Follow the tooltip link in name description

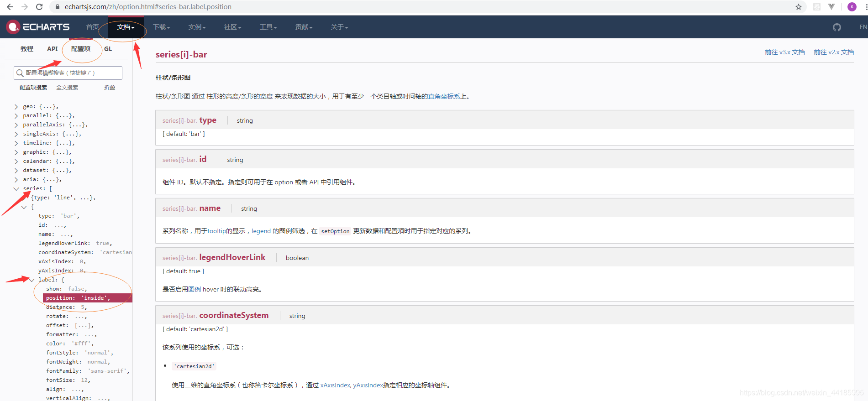pyautogui.click(x=216, y=231)
